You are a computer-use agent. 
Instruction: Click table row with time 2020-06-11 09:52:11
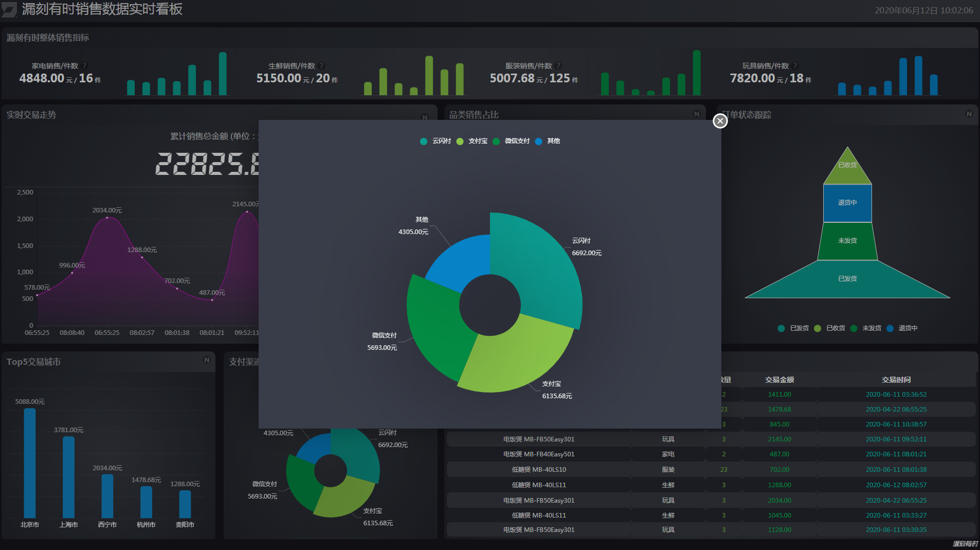[x=711, y=439]
